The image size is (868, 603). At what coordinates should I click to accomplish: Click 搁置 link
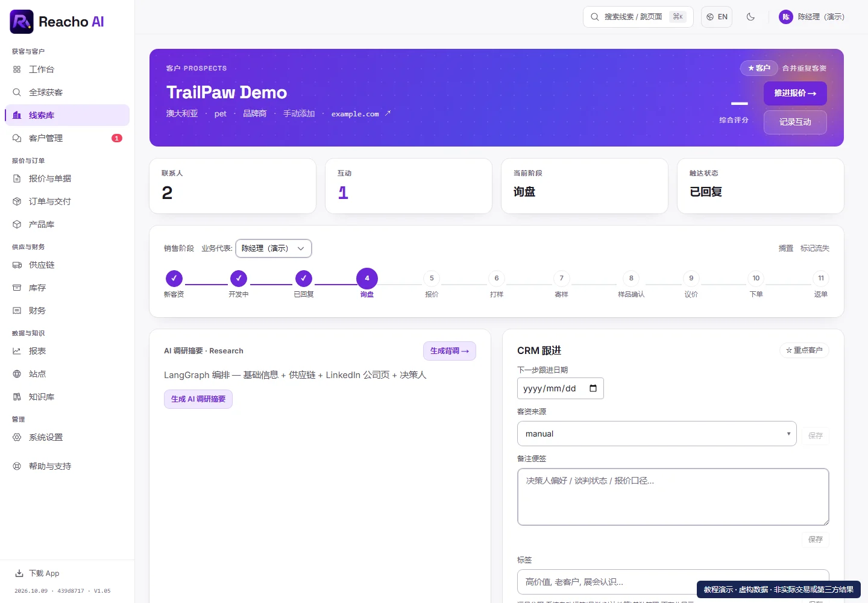pyautogui.click(x=786, y=248)
